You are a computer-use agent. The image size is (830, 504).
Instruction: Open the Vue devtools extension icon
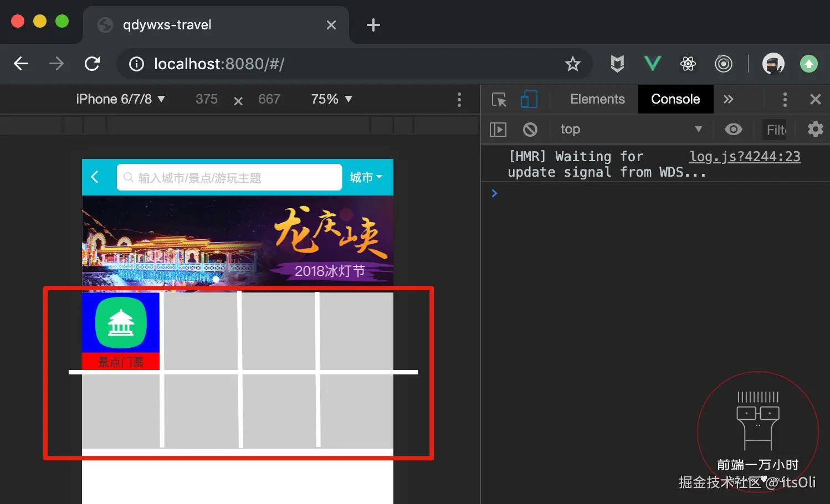coord(653,64)
